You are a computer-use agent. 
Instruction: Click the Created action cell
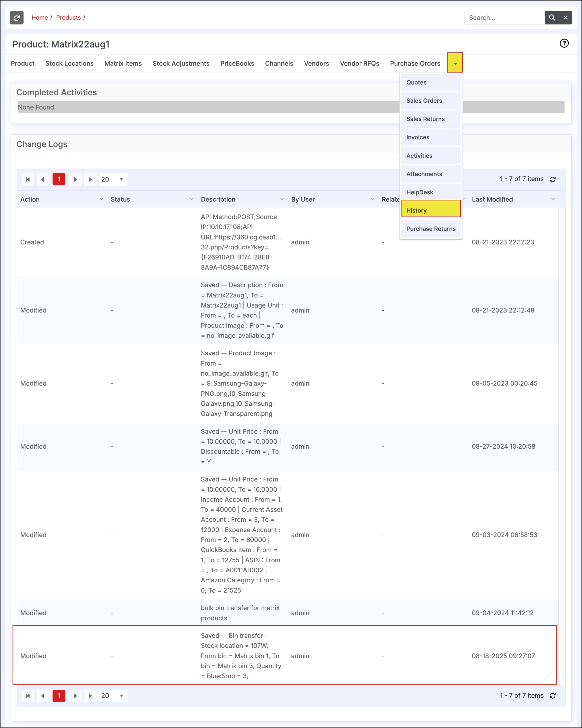(x=32, y=242)
